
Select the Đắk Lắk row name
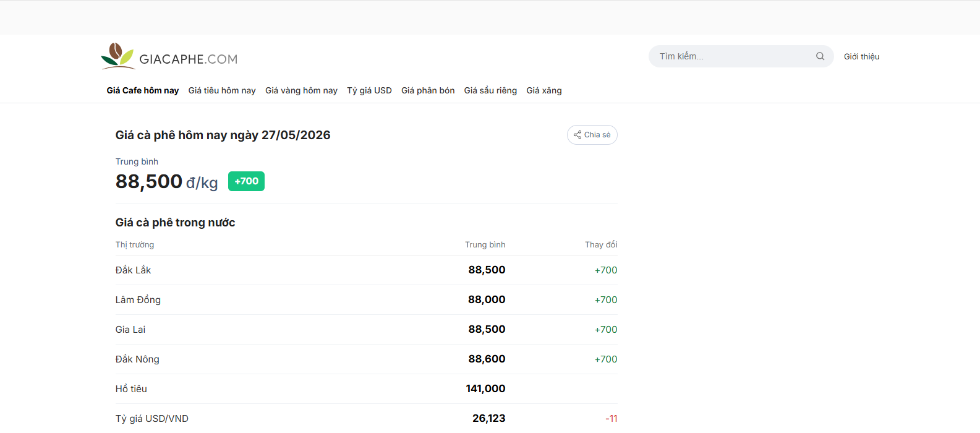(133, 270)
